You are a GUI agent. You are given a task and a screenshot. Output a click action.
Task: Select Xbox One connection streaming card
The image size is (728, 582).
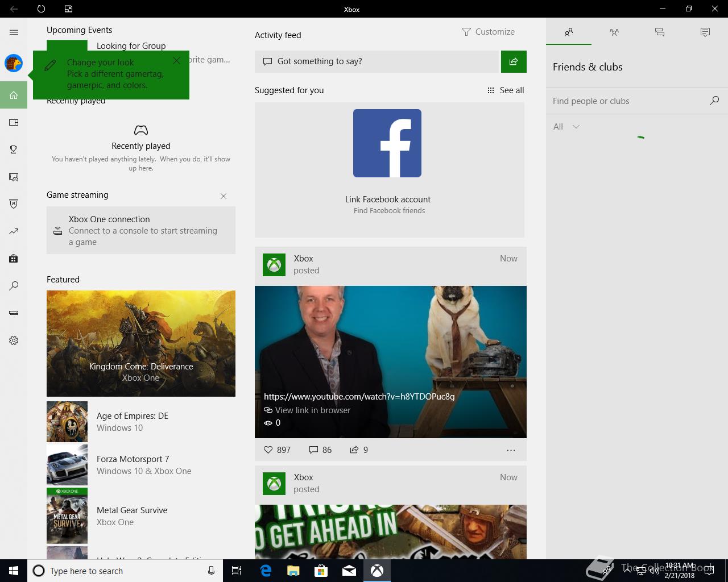(141, 230)
